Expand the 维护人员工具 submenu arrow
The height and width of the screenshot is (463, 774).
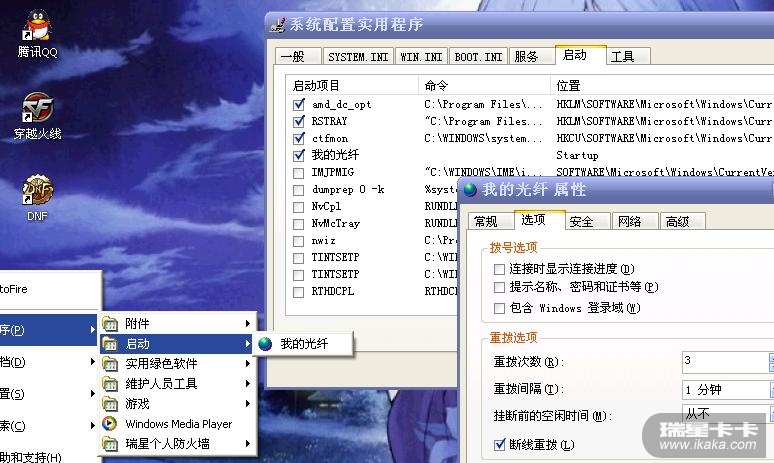(248, 384)
